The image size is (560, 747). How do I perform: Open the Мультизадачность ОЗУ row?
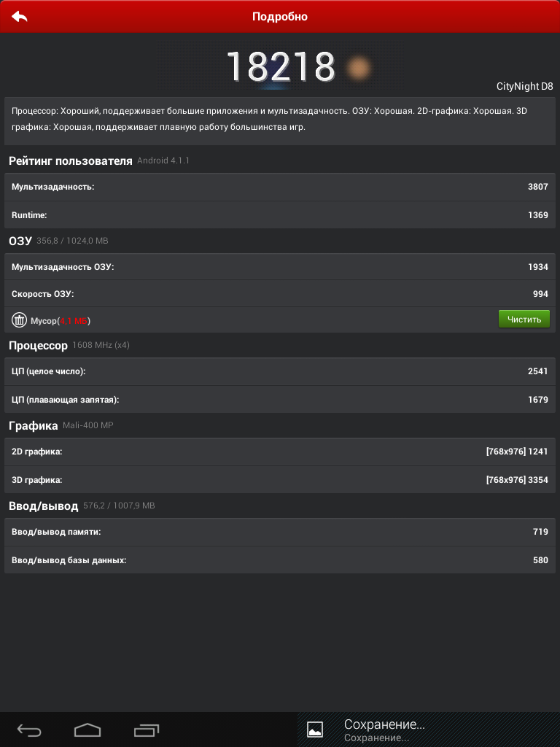coord(280,267)
